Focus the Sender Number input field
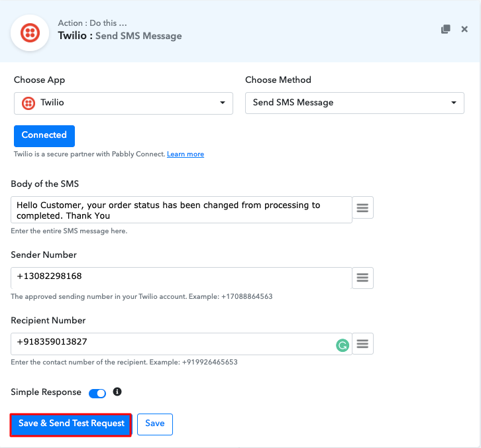This screenshot has height=448, width=481. 182,278
